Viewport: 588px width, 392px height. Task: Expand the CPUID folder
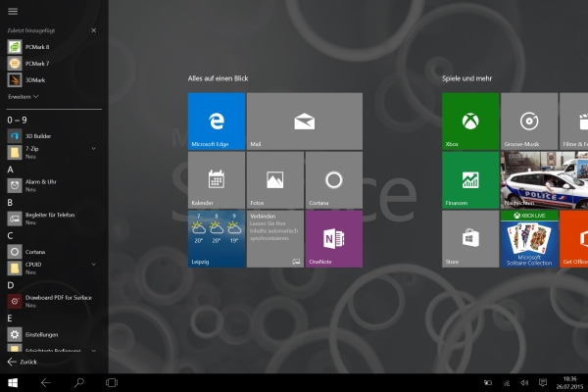tap(94, 265)
